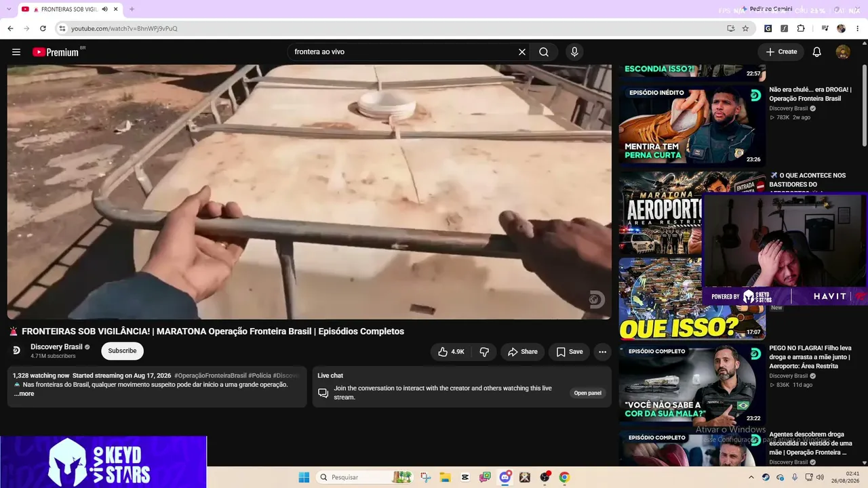Open the tab search dropdown arrow
The width and height of the screenshot is (868, 488).
[8, 9]
